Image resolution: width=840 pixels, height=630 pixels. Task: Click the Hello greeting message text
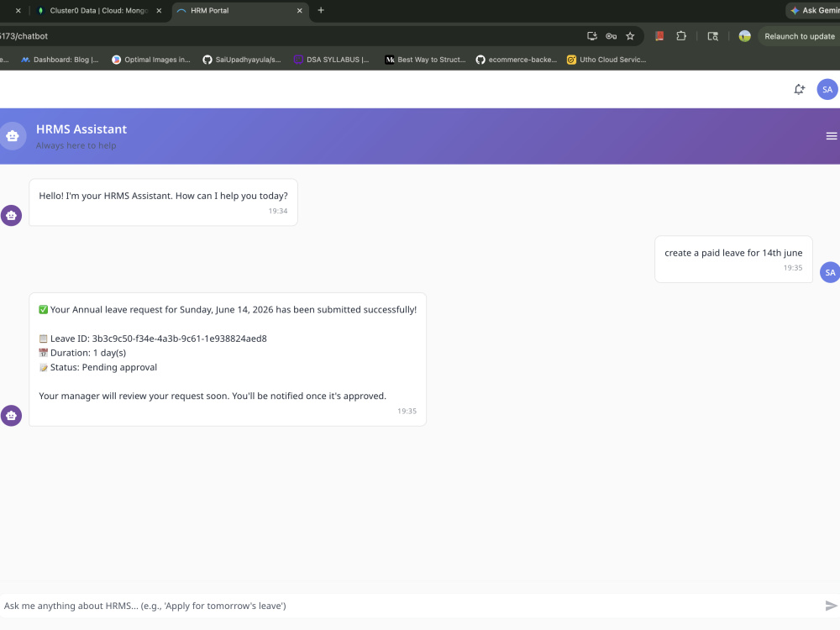(x=164, y=196)
